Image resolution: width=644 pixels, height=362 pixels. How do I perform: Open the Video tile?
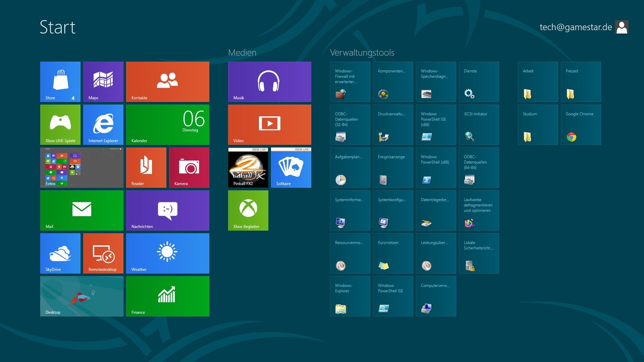click(270, 125)
